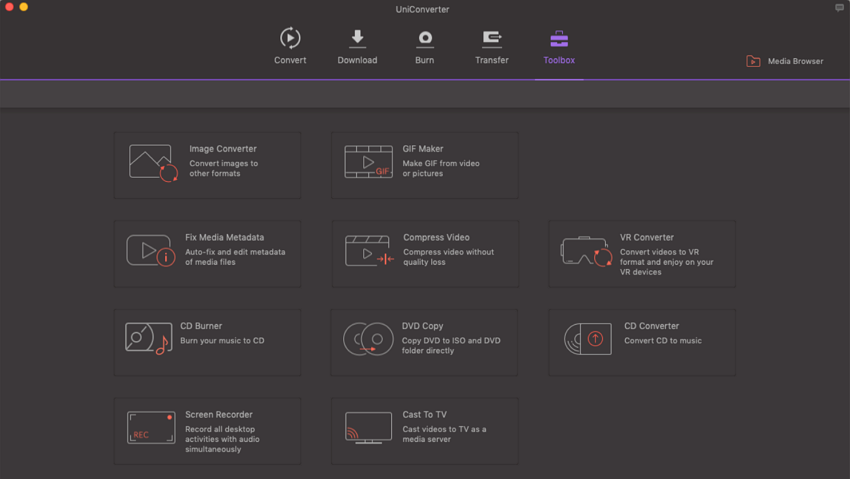This screenshot has height=479, width=850.
Task: Click 'Convert videos to VR format' description
Action: click(666, 262)
